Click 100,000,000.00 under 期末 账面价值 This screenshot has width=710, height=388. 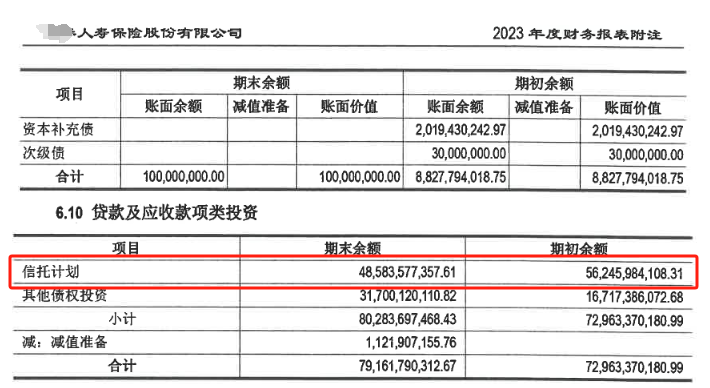[x=360, y=177]
